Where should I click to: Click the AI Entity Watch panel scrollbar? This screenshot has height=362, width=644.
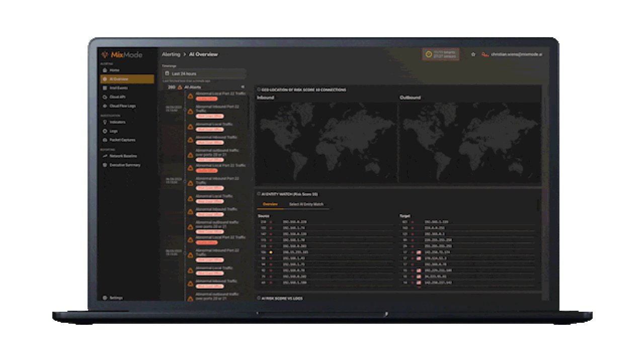click(x=538, y=205)
